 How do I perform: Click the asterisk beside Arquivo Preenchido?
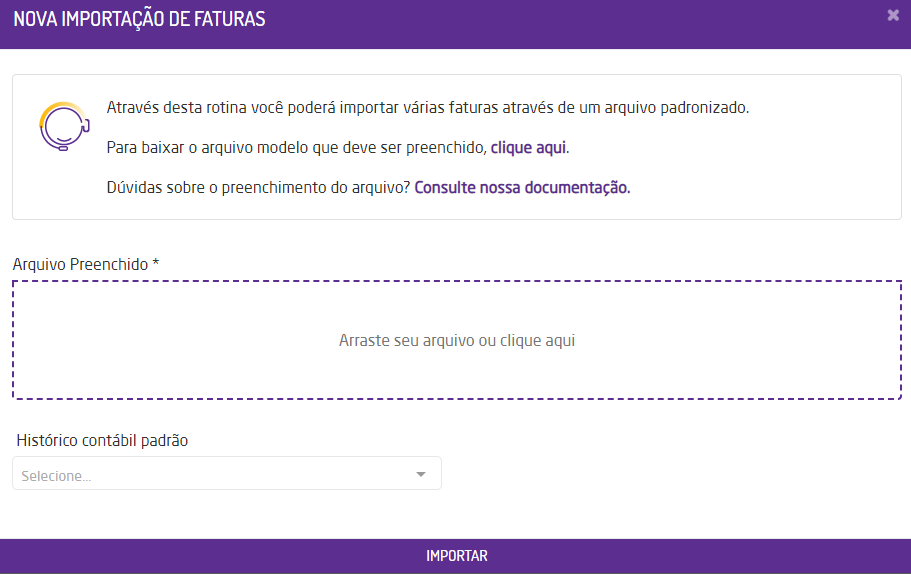[x=156, y=263]
